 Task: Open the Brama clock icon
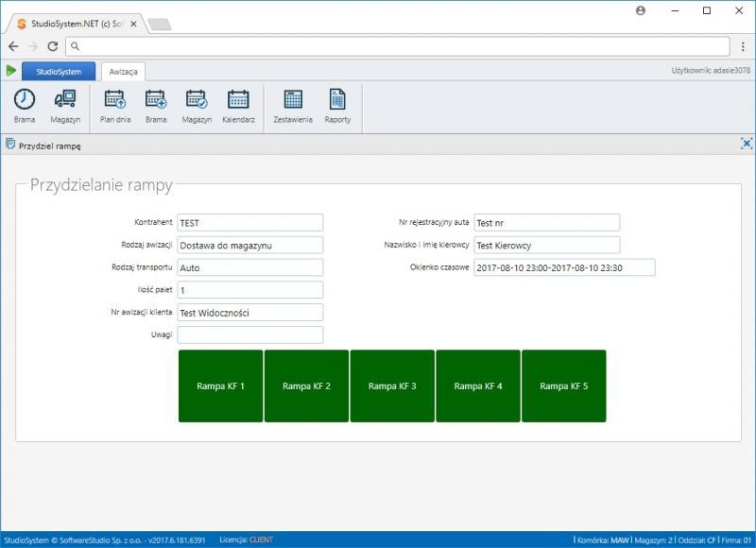tap(25, 99)
